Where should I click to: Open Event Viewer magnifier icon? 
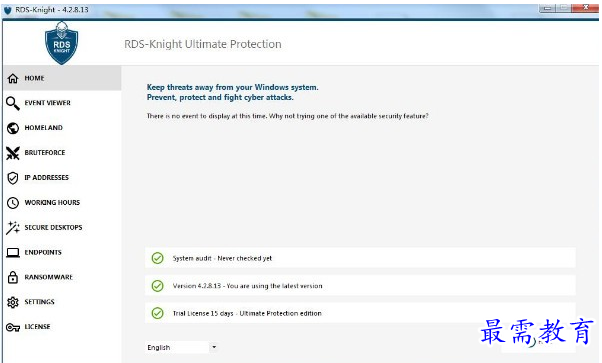coord(13,103)
